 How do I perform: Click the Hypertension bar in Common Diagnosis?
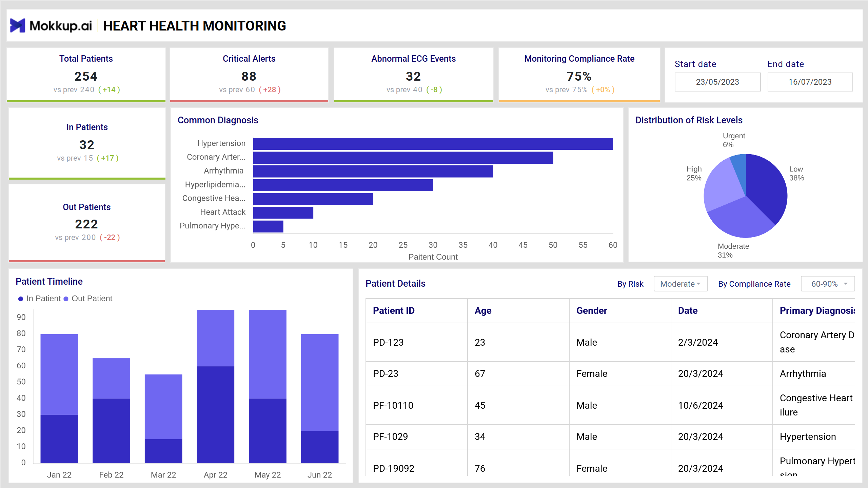pyautogui.click(x=433, y=144)
